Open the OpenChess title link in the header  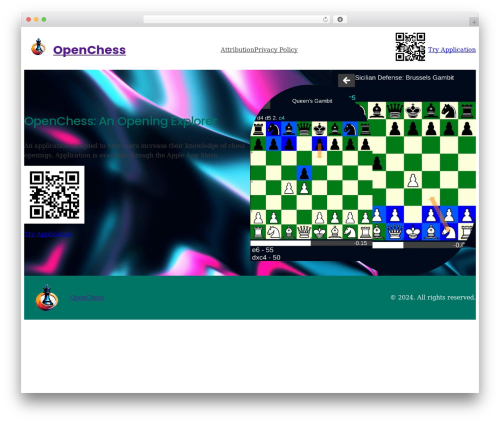(x=89, y=50)
